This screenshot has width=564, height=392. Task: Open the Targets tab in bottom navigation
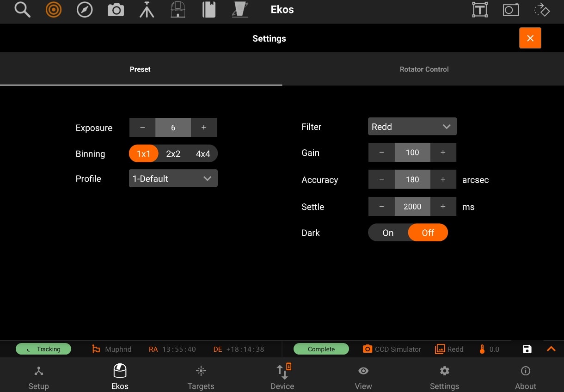point(201,378)
